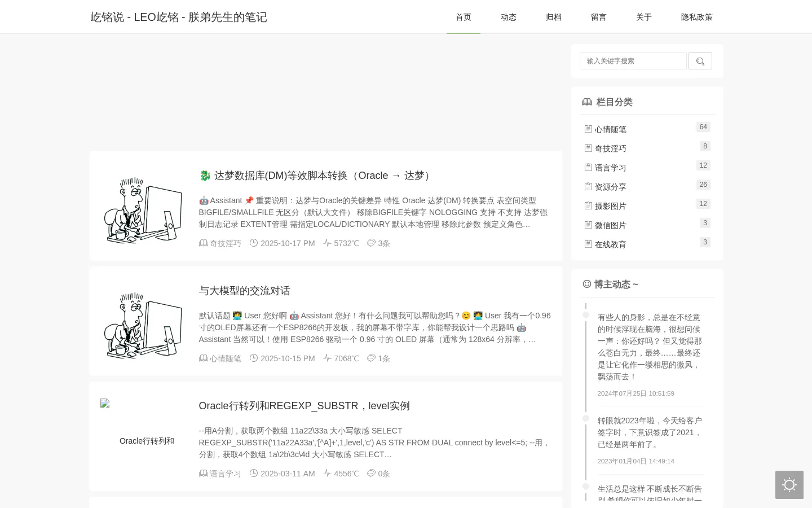Click the notepad icon beside 资源分享

[588, 186]
